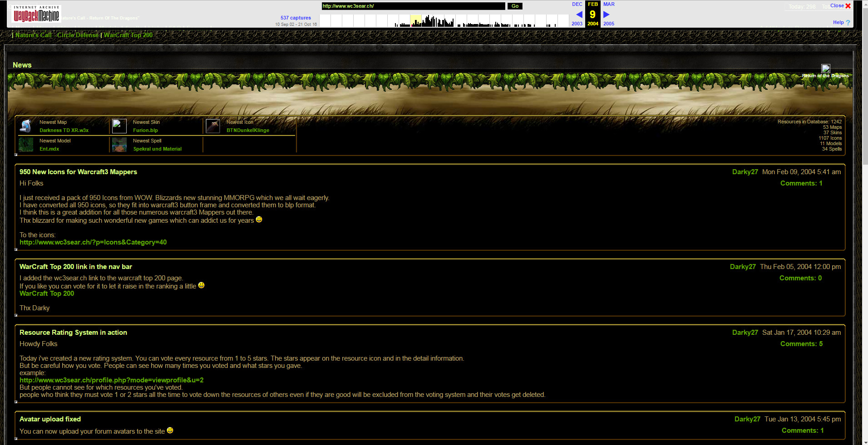This screenshot has height=445, width=868.
Task: Click the Newest Icon BTNDunkelKlinge image
Action: click(x=213, y=126)
